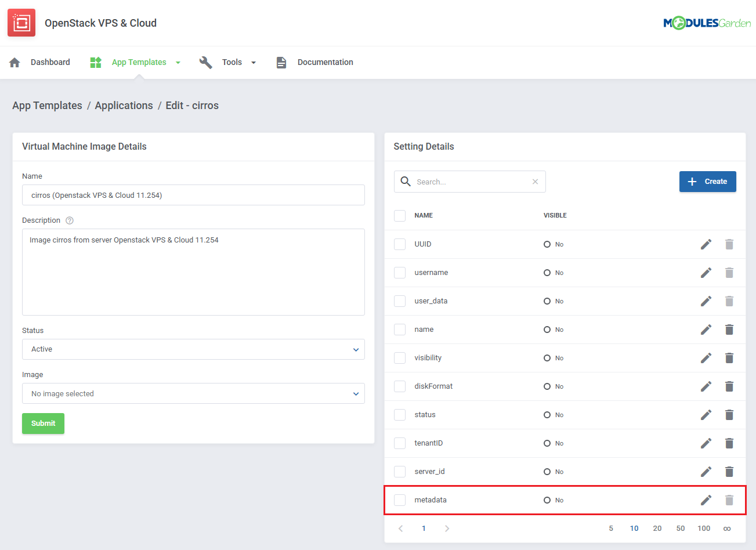Edit the metadata setting via pencil icon
Screen dimensions: 756x550
pyautogui.click(x=706, y=500)
